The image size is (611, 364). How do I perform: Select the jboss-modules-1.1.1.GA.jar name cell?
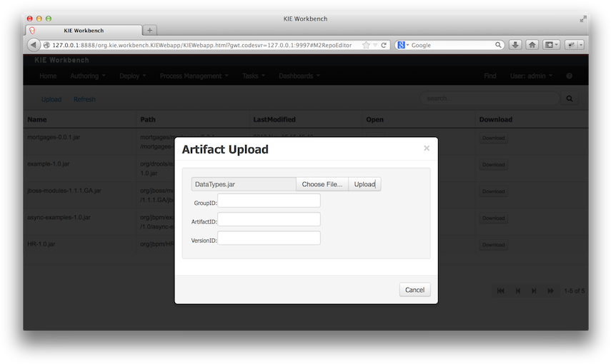click(64, 191)
